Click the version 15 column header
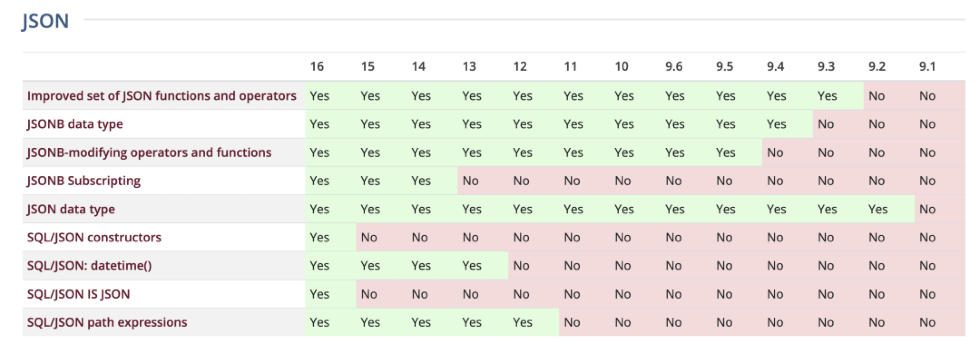This screenshot has height=344, width=980. tap(368, 67)
